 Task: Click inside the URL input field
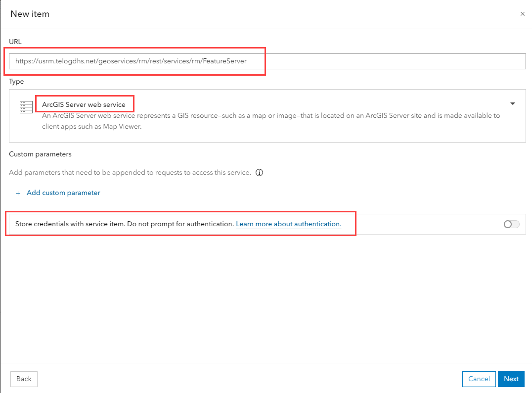[267, 61]
